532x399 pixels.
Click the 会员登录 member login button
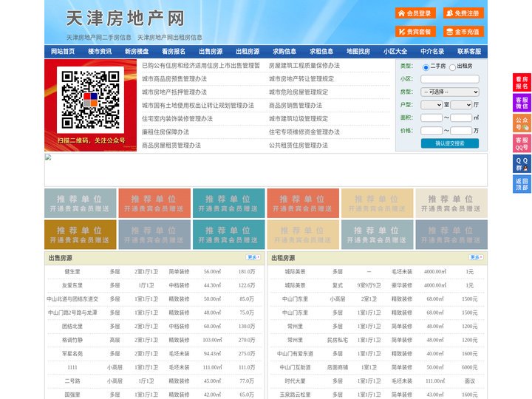click(x=415, y=13)
